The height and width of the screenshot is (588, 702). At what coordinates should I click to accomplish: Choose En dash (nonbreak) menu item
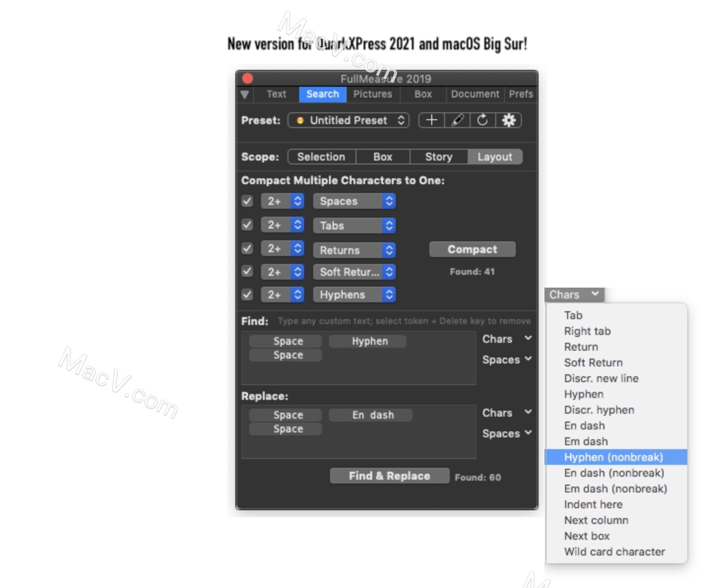tap(616, 473)
